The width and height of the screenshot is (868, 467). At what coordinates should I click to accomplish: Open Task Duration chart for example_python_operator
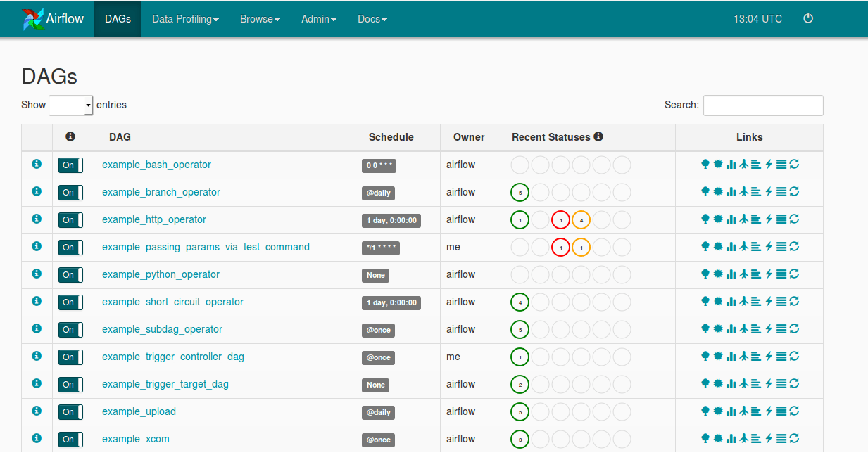tap(730, 274)
